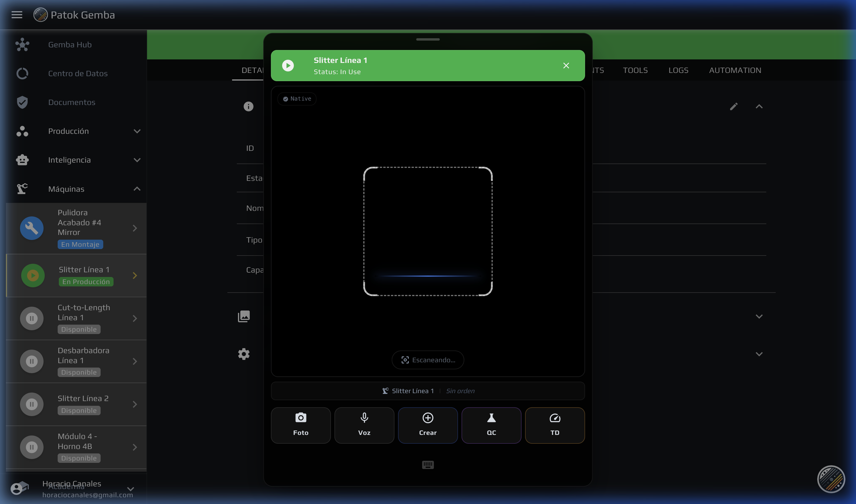This screenshot has width=856, height=504.
Task: Click the Crear plus button
Action: (x=428, y=425)
